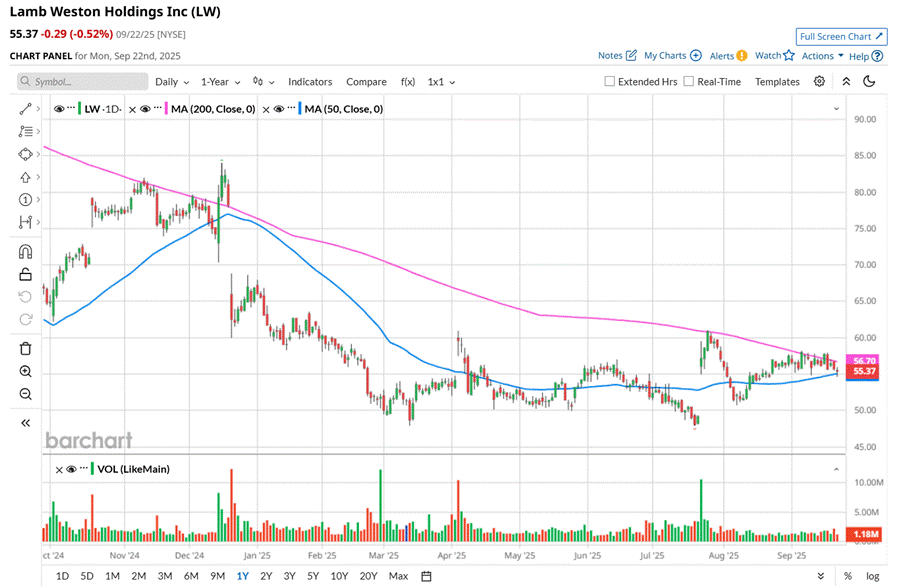This screenshot has height=588, width=903.
Task: Remove the MA (200, Close, 0) indicator
Action: [x=132, y=109]
